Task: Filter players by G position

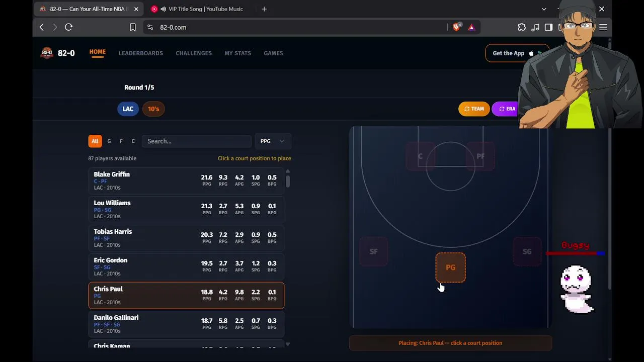Action: pos(109,141)
